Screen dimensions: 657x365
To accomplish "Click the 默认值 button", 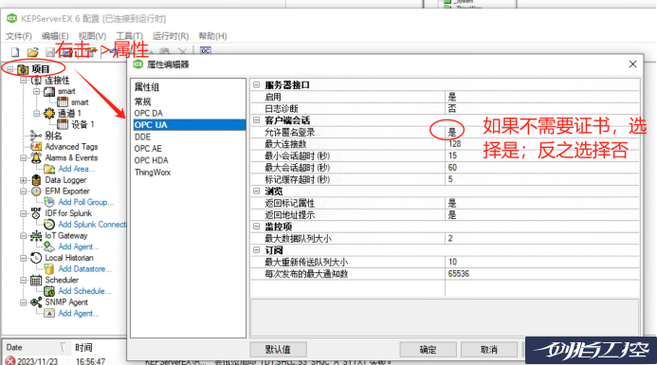I will pyautogui.click(x=278, y=349).
